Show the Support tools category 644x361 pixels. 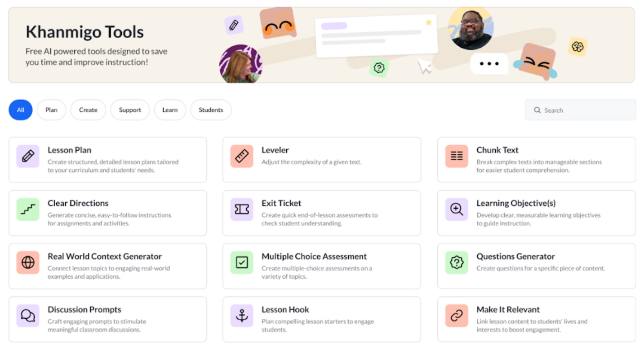tap(130, 110)
